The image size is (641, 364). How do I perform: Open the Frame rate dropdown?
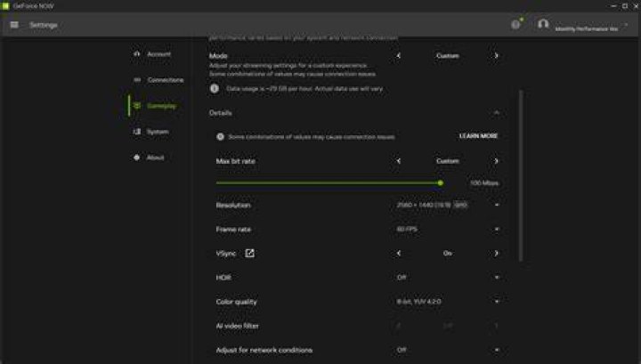click(448, 230)
